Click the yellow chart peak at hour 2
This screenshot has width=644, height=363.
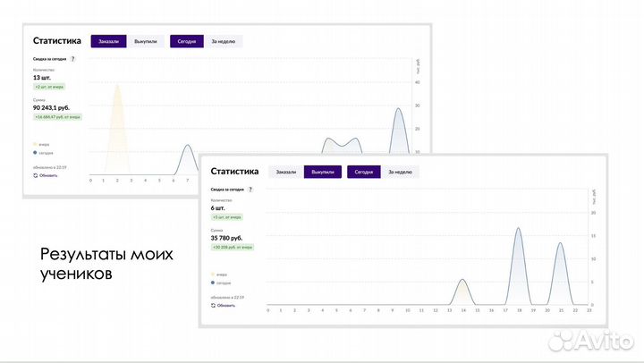point(117,87)
